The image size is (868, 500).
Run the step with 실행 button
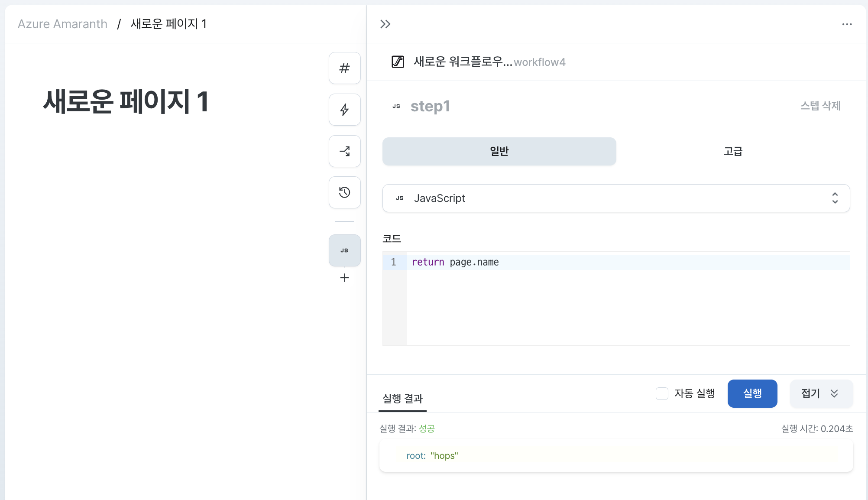(x=752, y=393)
